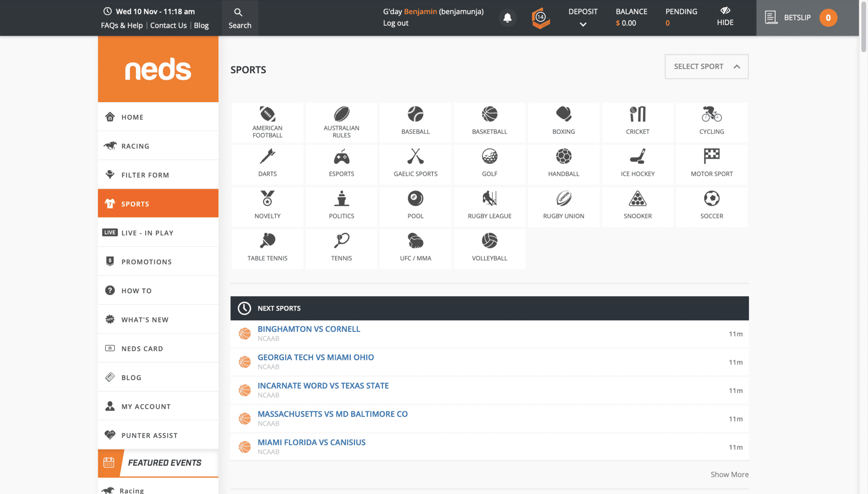Open the UFC / MMA tile
868x494 pixels.
coord(415,249)
